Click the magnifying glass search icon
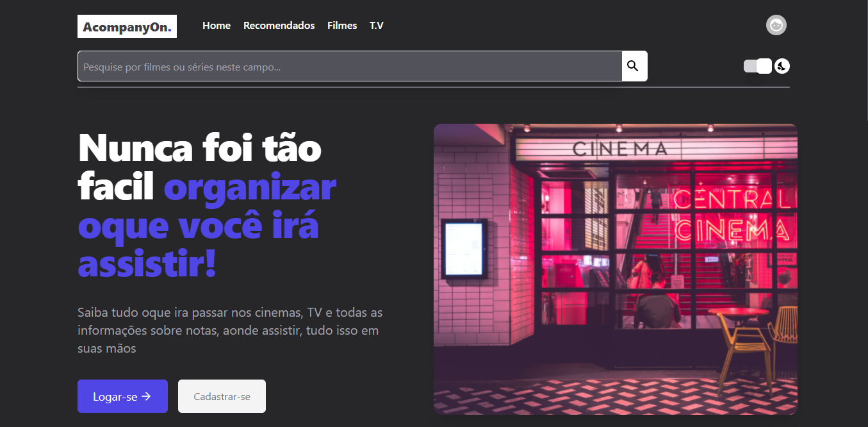This screenshot has width=868, height=427. (634, 66)
